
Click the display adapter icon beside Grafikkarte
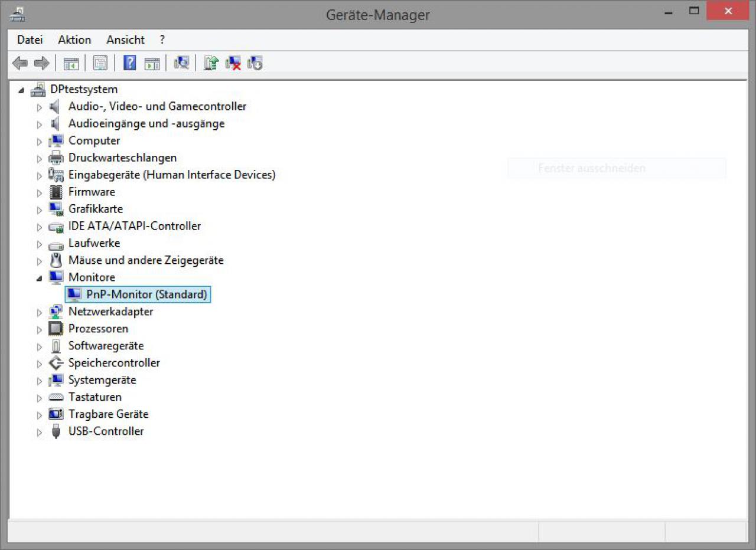tap(56, 209)
